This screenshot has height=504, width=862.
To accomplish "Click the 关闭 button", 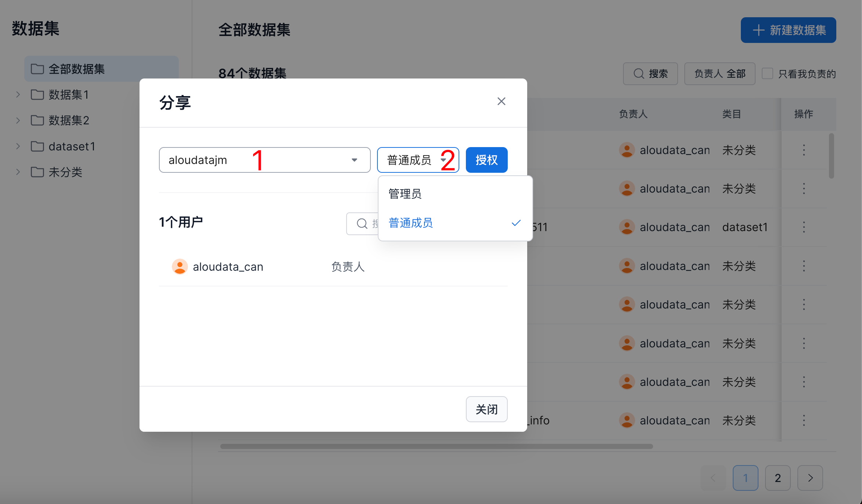I will coord(486,409).
